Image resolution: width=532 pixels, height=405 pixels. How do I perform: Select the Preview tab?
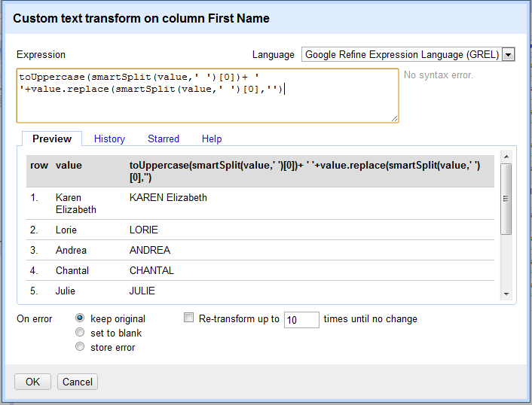52,139
